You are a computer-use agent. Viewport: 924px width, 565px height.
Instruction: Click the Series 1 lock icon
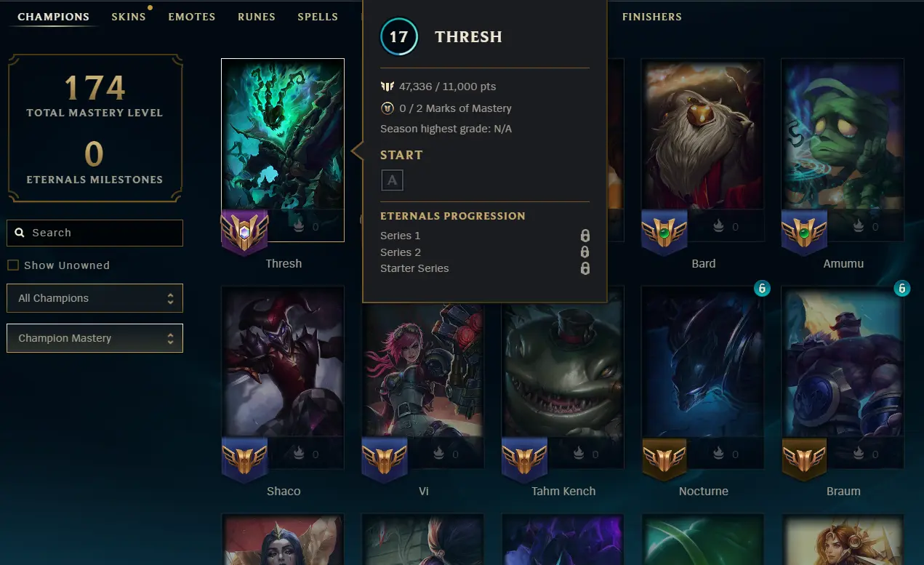(x=584, y=236)
